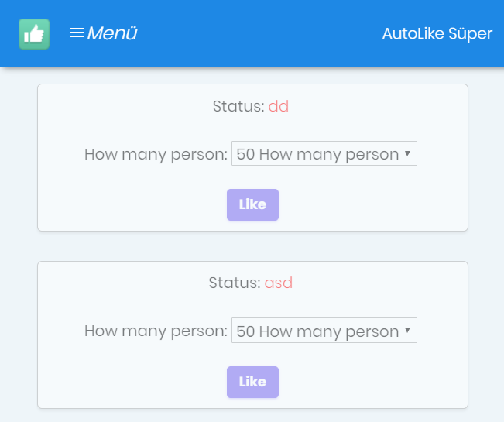The width and height of the screenshot is (504, 422).
Task: Click the green thumbs-up logo icon
Action: [34, 34]
